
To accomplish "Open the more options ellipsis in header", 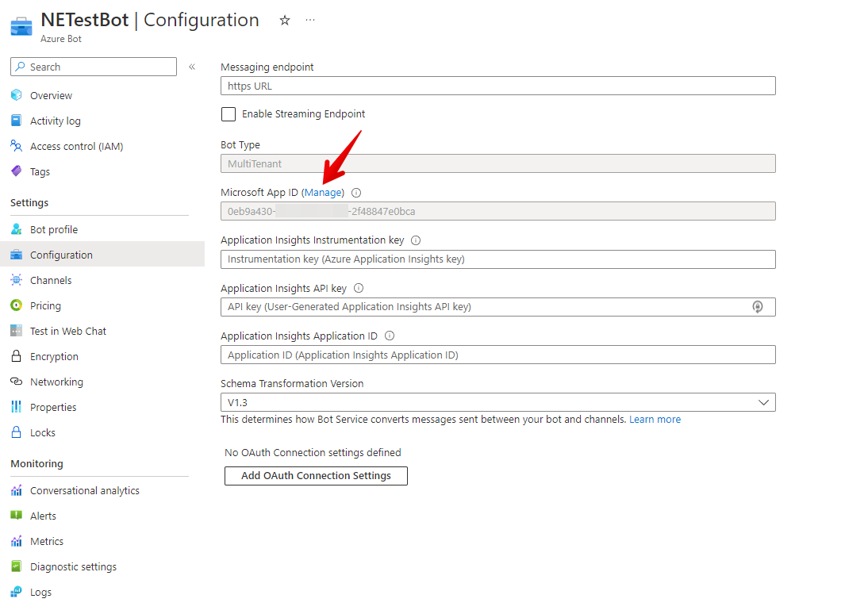I will [x=310, y=20].
